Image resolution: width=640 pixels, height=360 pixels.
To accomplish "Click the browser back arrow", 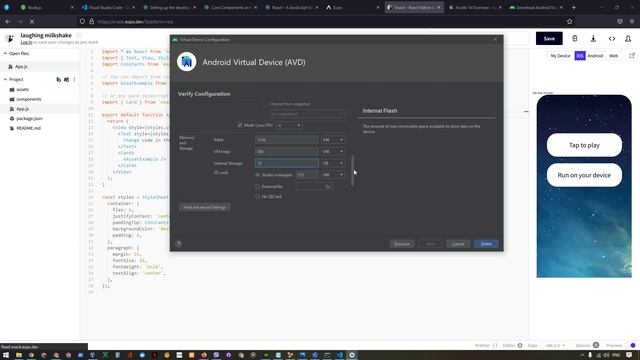I will [8, 21].
